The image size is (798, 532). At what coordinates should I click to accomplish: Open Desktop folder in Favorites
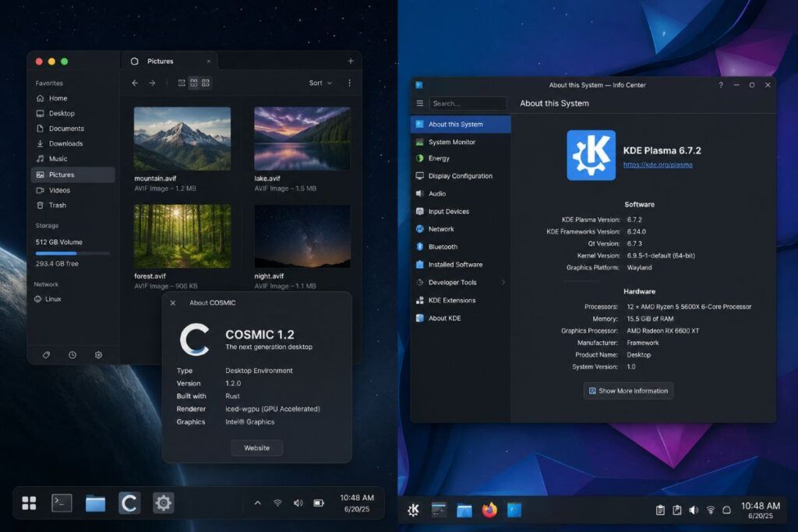72,114
